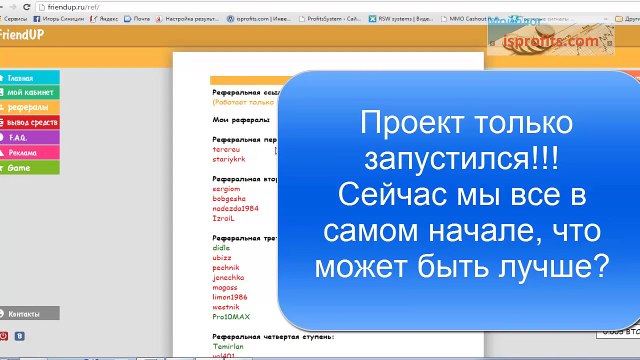Click the FriendUP site logo

pyautogui.click(x=22, y=35)
